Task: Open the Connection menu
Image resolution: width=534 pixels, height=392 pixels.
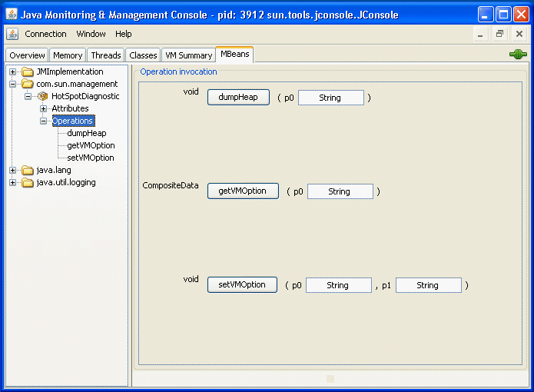Action: click(x=45, y=34)
